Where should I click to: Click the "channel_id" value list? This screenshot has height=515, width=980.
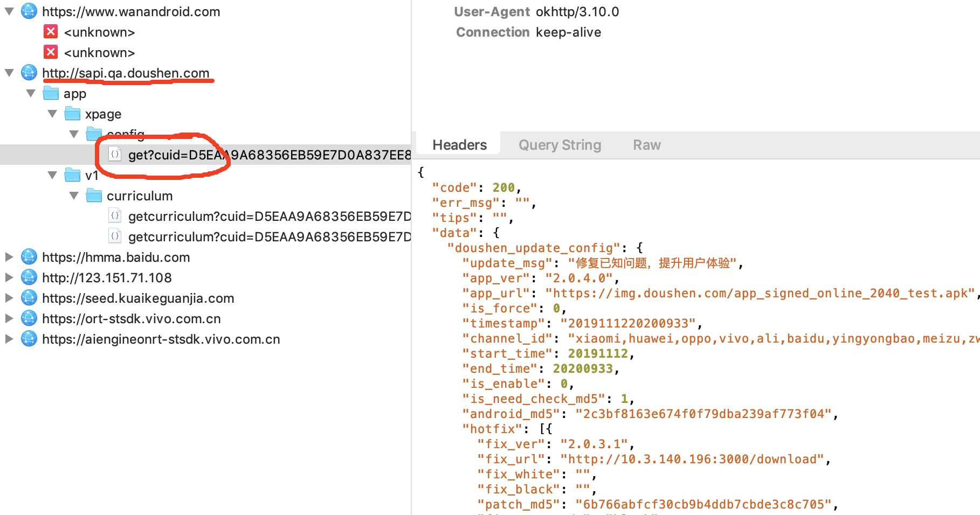tap(774, 338)
